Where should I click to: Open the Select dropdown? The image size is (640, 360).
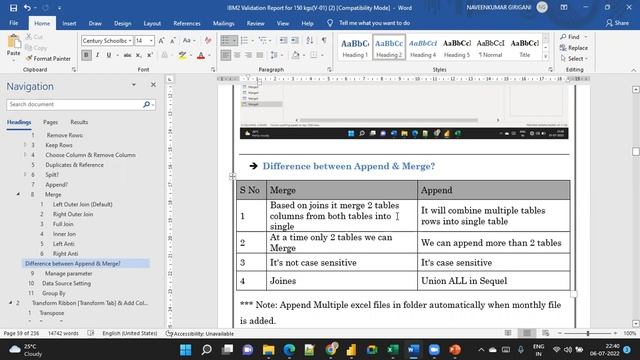574,59
